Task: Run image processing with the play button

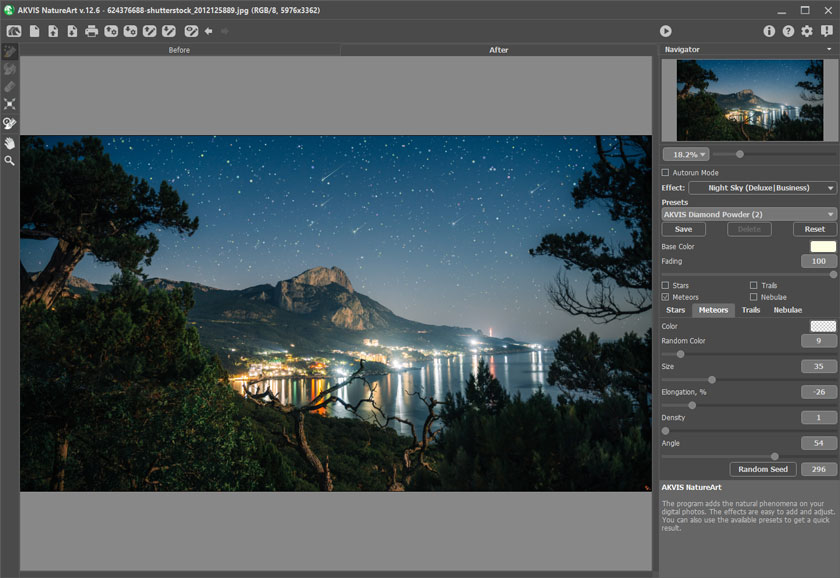Action: pyautogui.click(x=665, y=31)
